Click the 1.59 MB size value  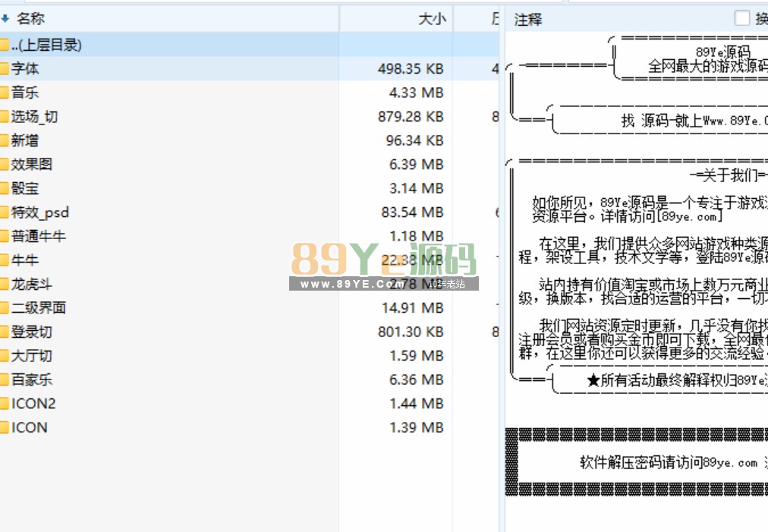tap(417, 356)
